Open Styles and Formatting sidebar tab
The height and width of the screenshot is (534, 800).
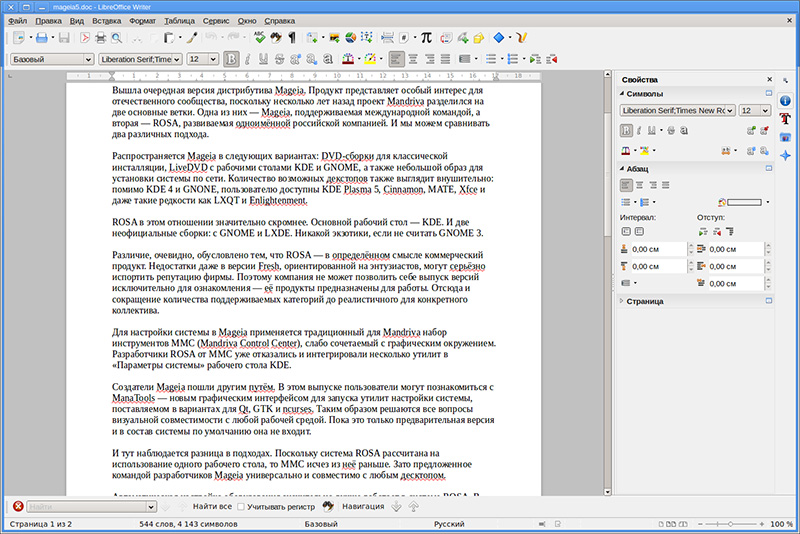785,119
